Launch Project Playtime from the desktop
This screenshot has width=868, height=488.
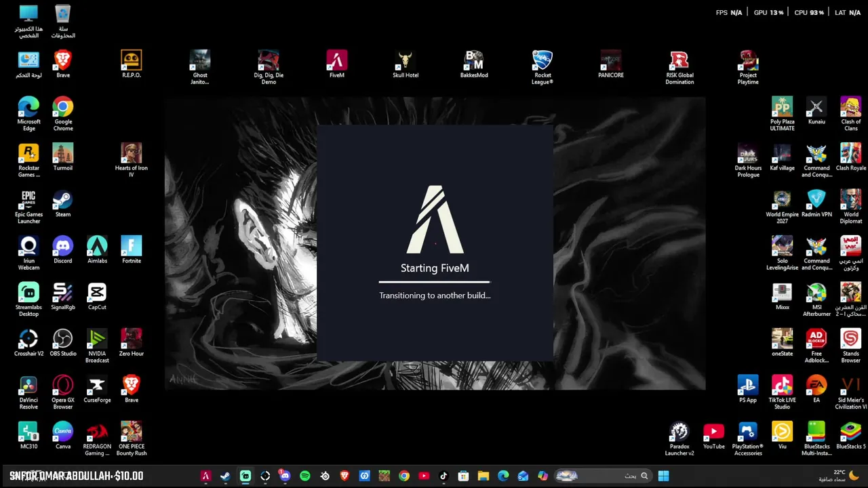point(748,67)
